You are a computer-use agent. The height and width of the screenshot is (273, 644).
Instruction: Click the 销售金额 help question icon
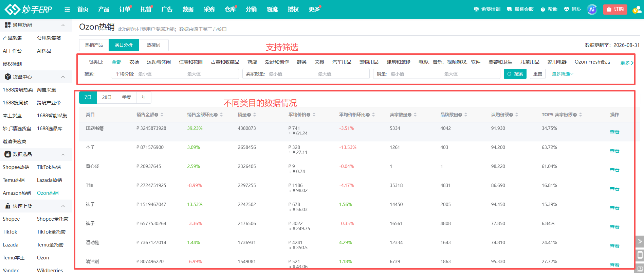157,115
